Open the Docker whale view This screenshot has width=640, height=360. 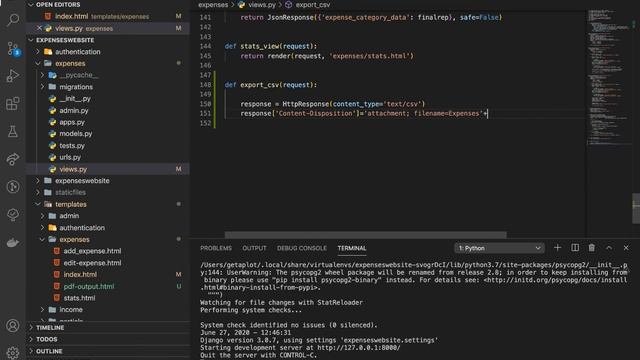point(13,243)
